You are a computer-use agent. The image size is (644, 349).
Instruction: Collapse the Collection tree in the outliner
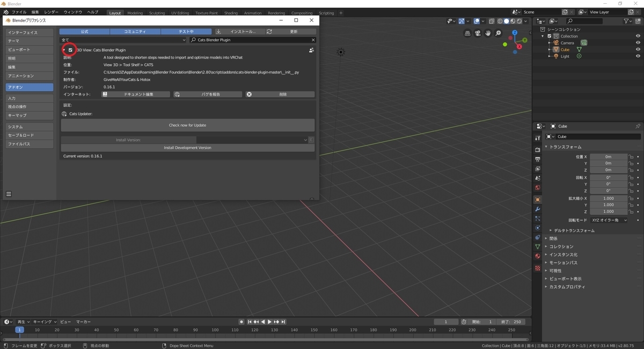pyautogui.click(x=543, y=36)
